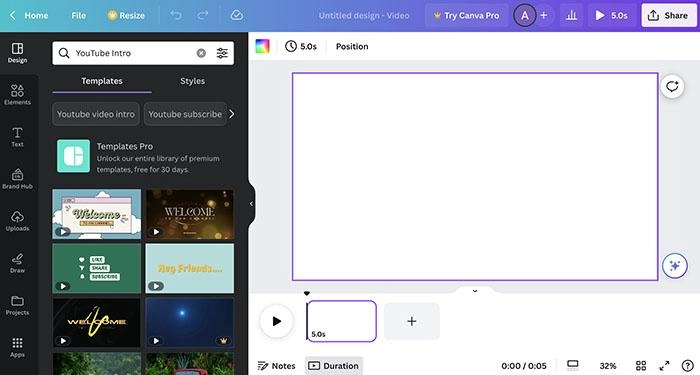The height and width of the screenshot is (375, 700).
Task: Click the timeline playhead marker
Action: point(307,293)
